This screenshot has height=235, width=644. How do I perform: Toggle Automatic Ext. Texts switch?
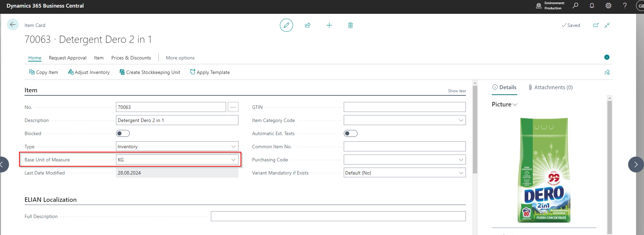[x=351, y=133]
